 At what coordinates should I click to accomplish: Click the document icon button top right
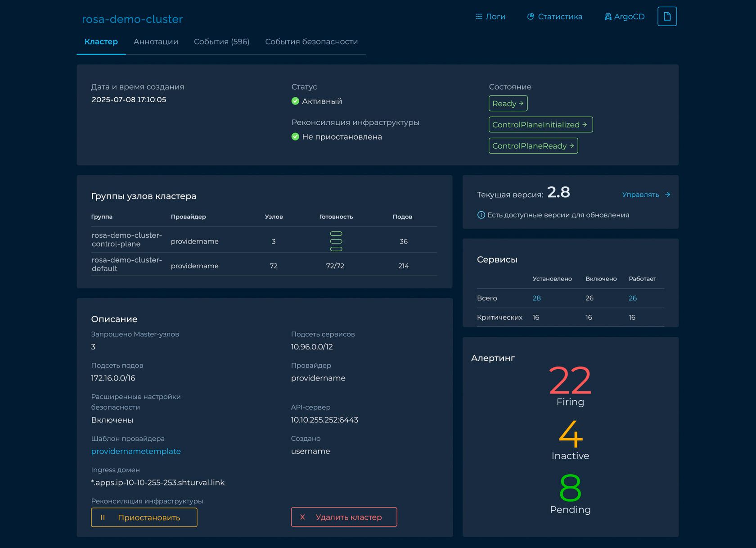click(x=667, y=17)
